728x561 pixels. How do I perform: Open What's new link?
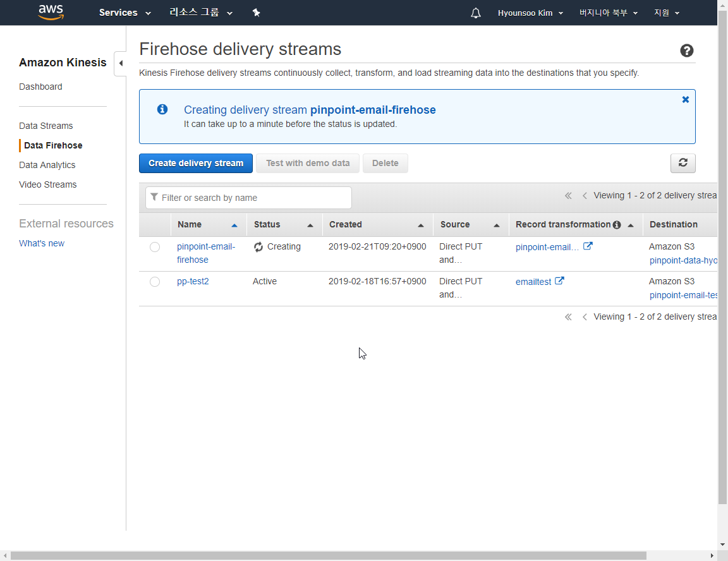pos(42,243)
